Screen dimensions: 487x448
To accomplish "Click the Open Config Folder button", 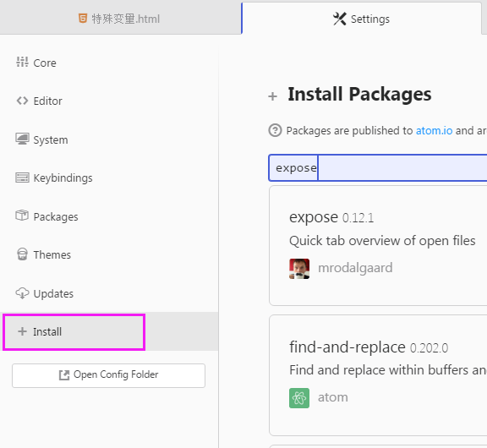I will [109, 375].
